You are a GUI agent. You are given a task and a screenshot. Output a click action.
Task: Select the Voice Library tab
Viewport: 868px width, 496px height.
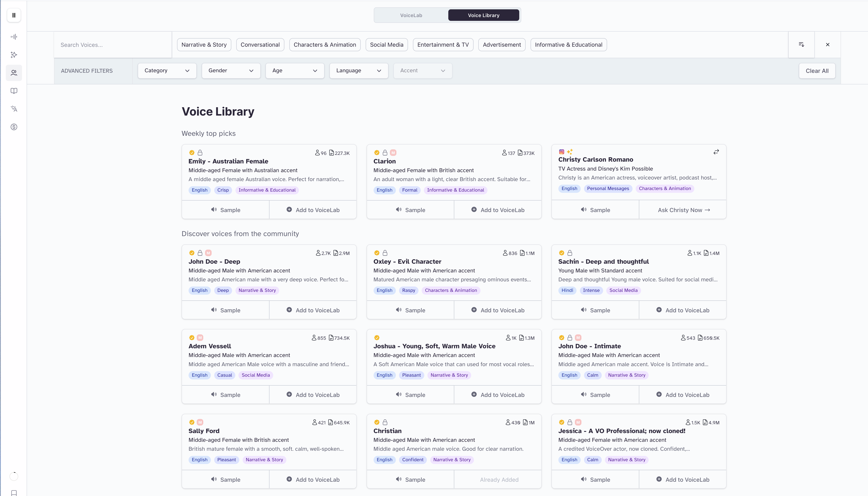click(x=483, y=15)
